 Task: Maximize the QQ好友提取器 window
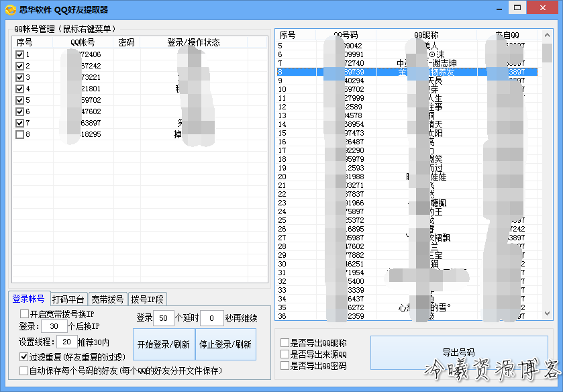(x=517, y=7)
